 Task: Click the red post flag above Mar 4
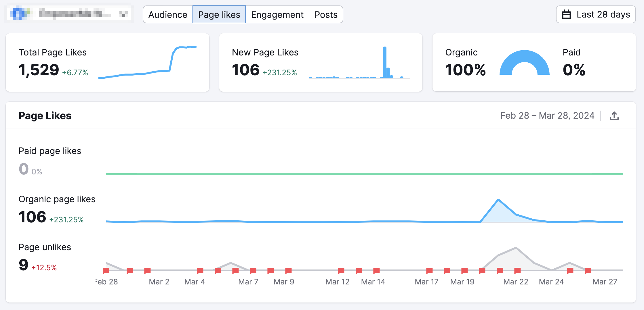click(x=200, y=271)
